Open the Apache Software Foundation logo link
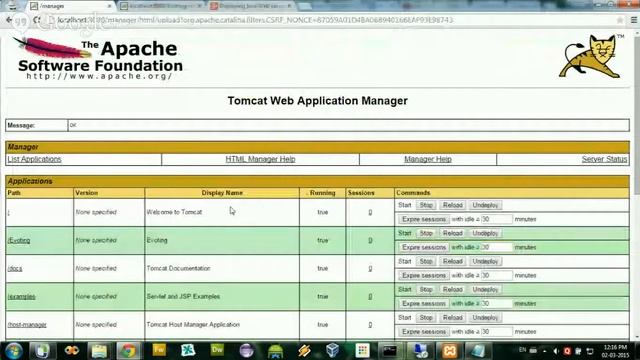Viewport: 640px width, 360px height. tap(98, 58)
